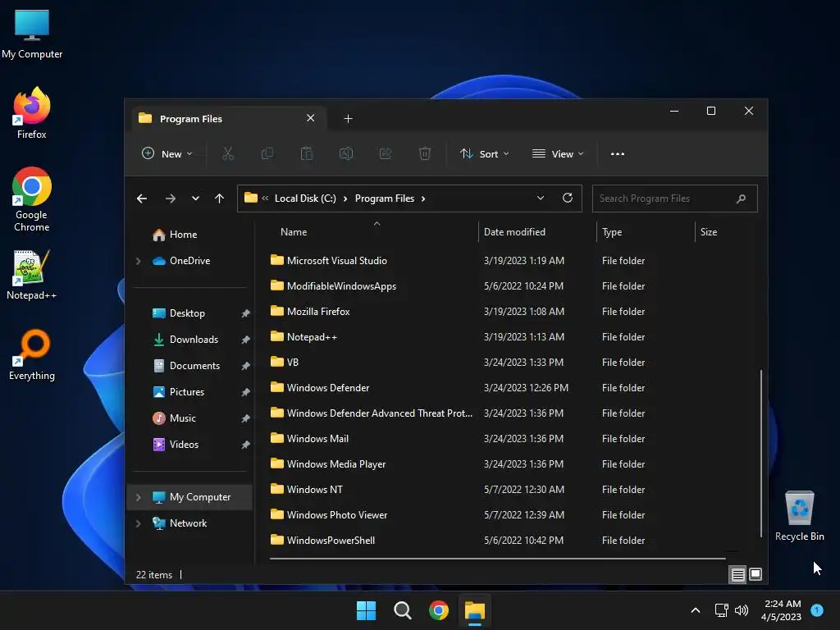Screen dimensions: 840x630
Task: Show hidden tray icons chevron
Action: coord(696,610)
